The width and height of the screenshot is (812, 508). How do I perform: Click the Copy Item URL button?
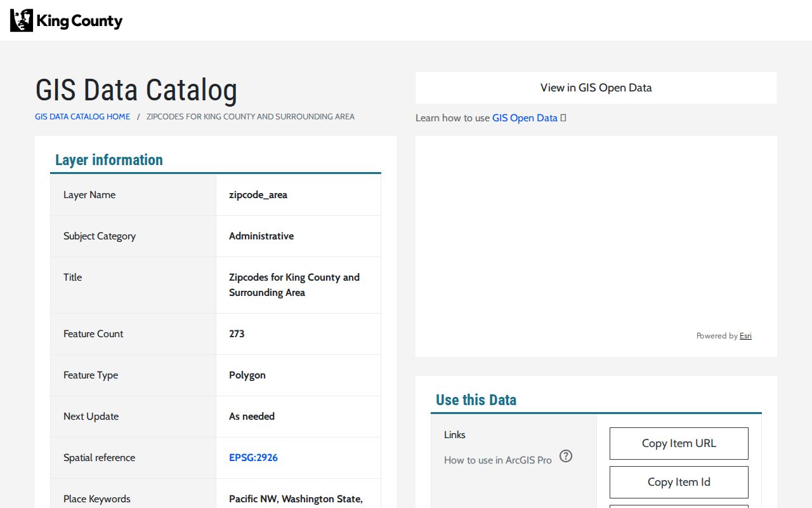679,443
